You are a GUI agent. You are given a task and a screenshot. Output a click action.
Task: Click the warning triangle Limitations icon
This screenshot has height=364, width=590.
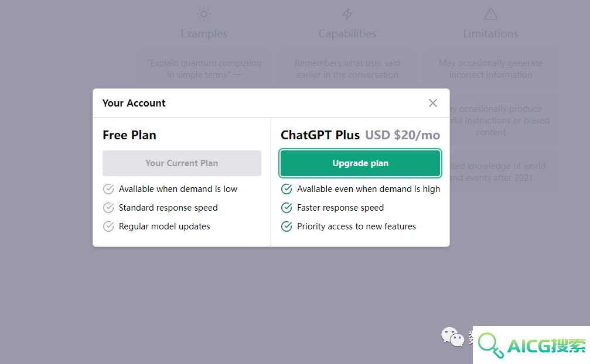pos(490,14)
